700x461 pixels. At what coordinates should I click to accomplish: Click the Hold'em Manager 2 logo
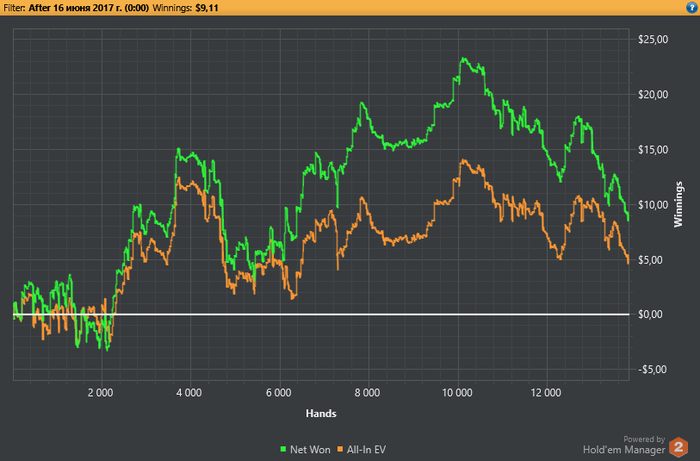[679, 447]
